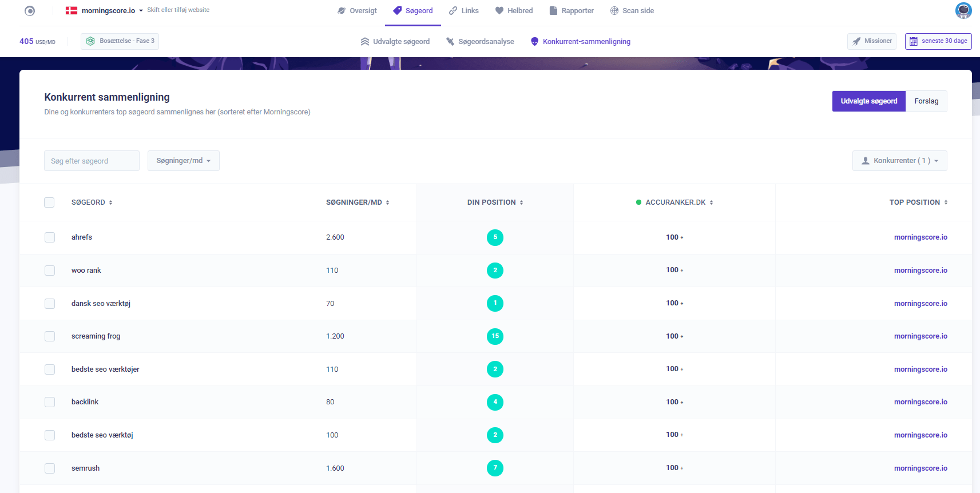Click position badge 4 for backlink
The width and height of the screenshot is (980, 493).
(495, 402)
